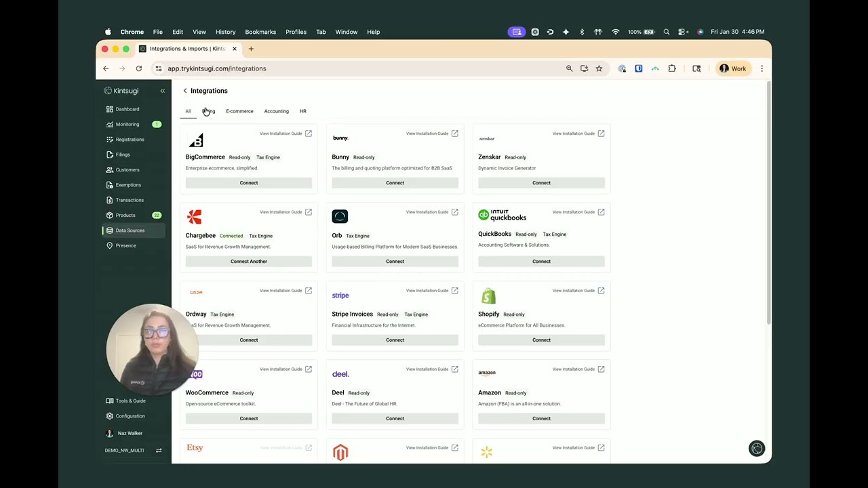
Task: View QuickBooks installation guide
Action: coord(578,212)
